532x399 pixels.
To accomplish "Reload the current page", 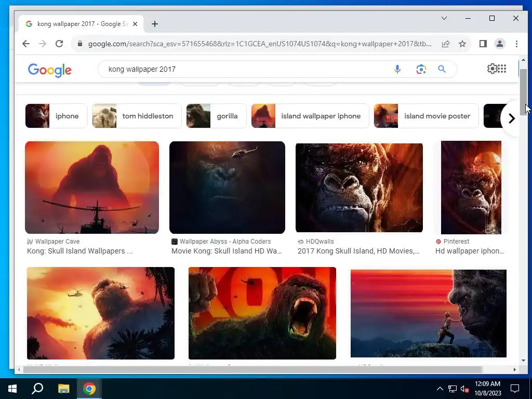I will pos(59,44).
